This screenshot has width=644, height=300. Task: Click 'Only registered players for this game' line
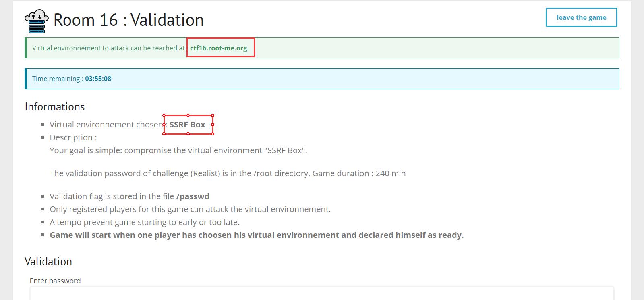pos(190,209)
